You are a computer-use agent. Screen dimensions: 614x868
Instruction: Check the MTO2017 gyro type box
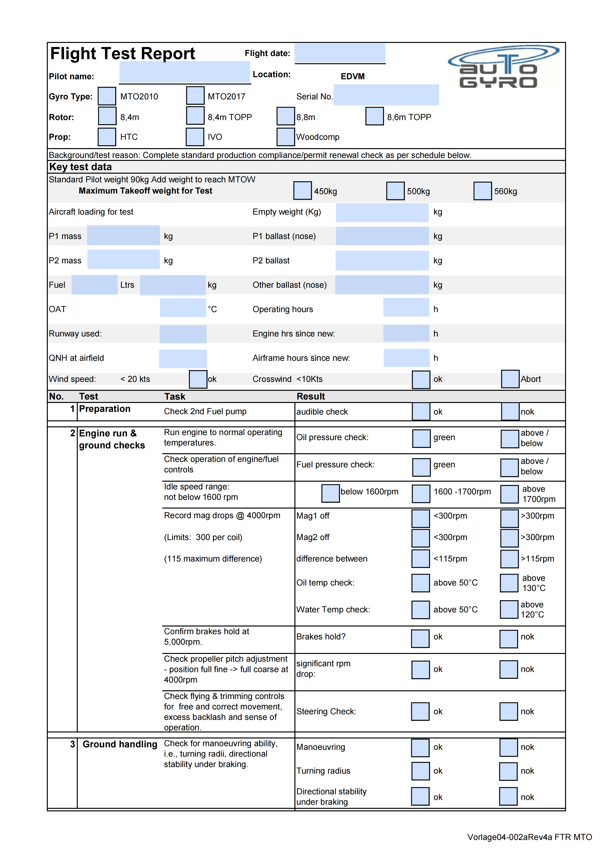[x=196, y=95]
